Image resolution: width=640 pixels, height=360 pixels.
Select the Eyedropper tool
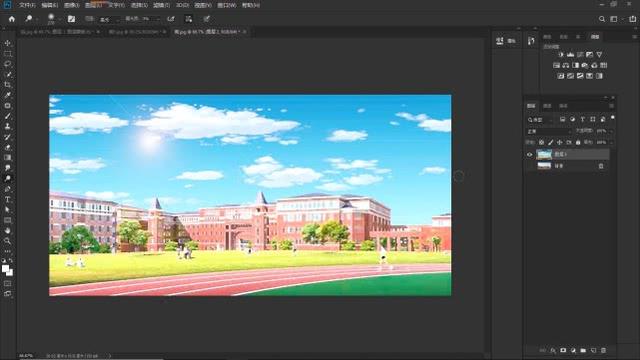click(7, 95)
